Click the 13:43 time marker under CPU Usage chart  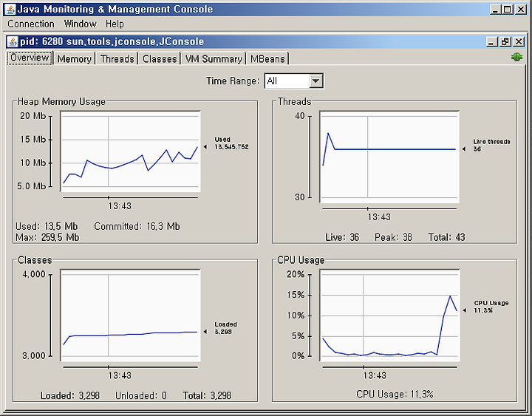point(375,375)
